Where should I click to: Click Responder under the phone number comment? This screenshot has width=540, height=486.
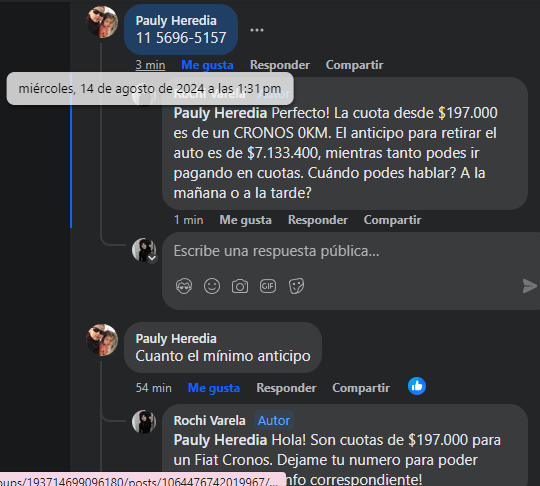click(x=280, y=65)
